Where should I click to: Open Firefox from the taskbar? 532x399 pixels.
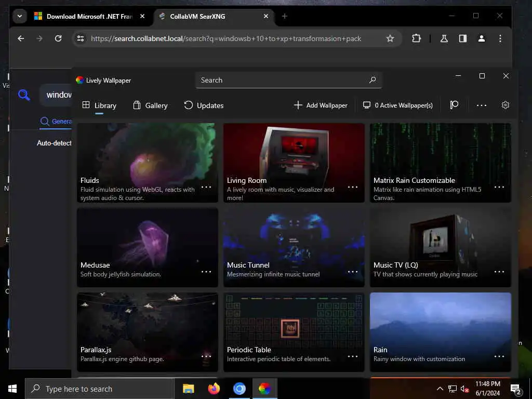tap(214, 389)
